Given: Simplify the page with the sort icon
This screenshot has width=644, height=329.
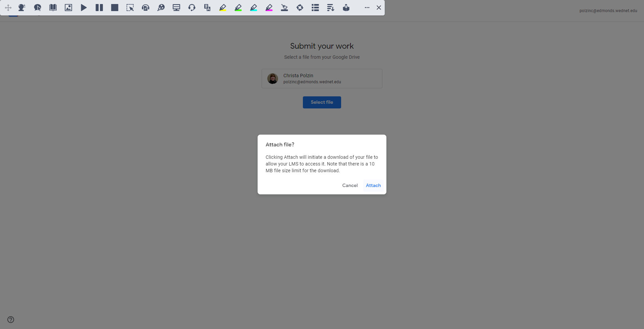Looking at the screenshot, I should [x=331, y=7].
